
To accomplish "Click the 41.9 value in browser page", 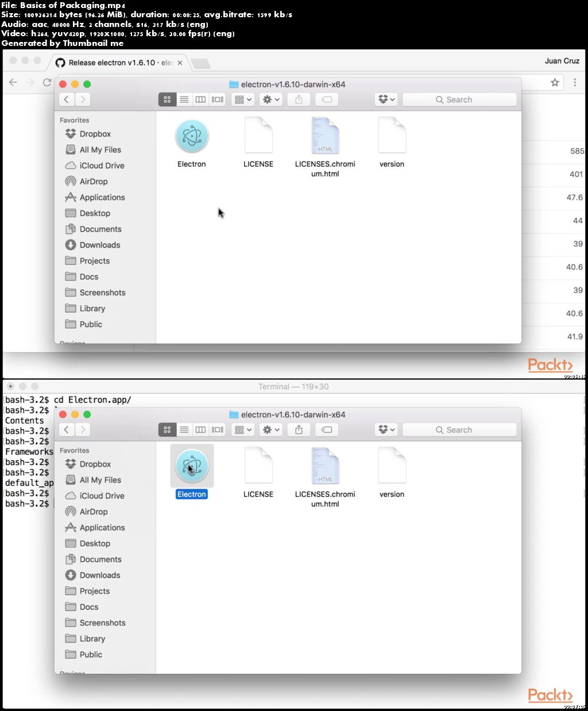I will (575, 337).
